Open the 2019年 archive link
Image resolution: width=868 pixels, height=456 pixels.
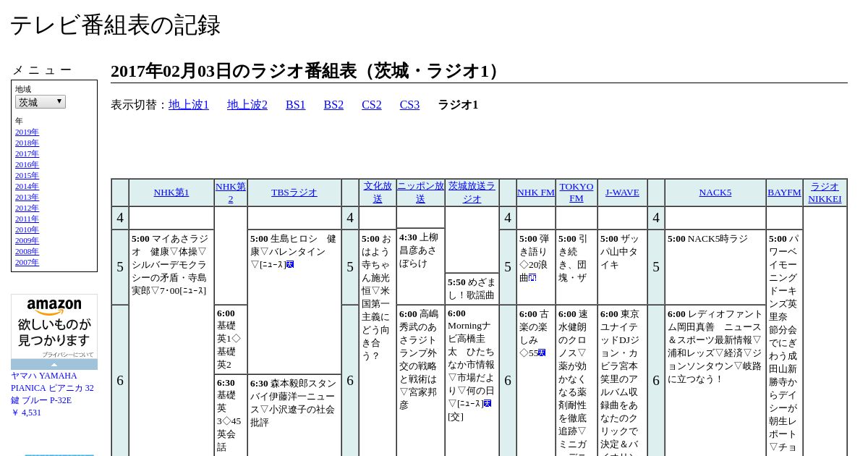click(x=27, y=132)
